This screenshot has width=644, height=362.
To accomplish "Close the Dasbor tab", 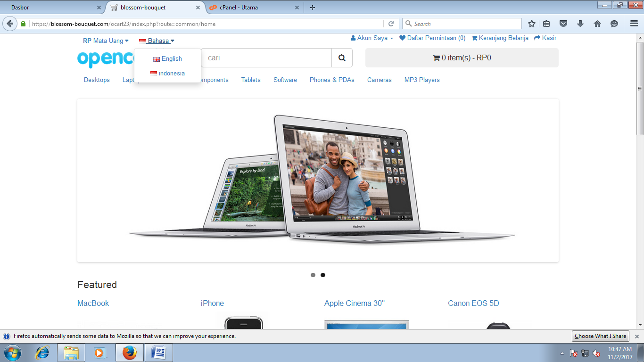I will pos(99,8).
